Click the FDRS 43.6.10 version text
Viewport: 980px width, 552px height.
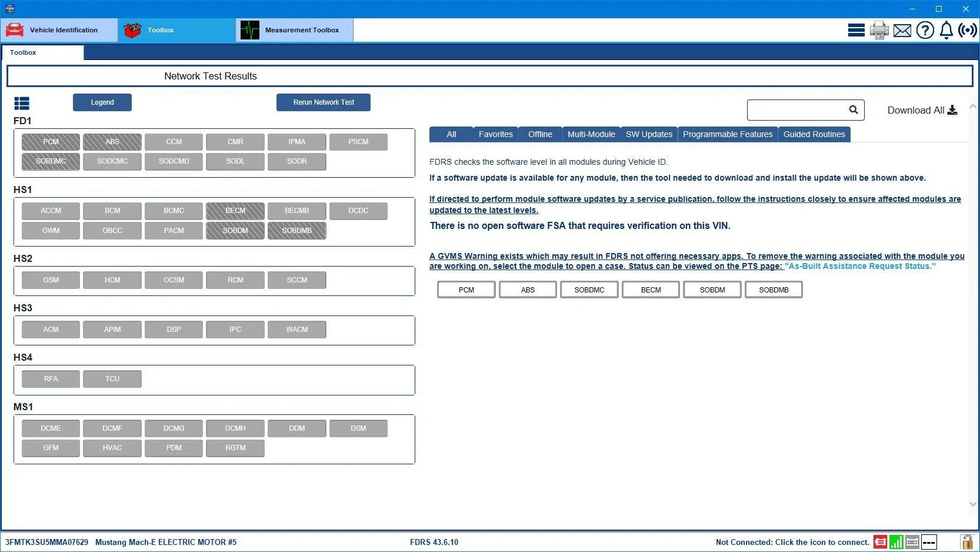click(434, 542)
